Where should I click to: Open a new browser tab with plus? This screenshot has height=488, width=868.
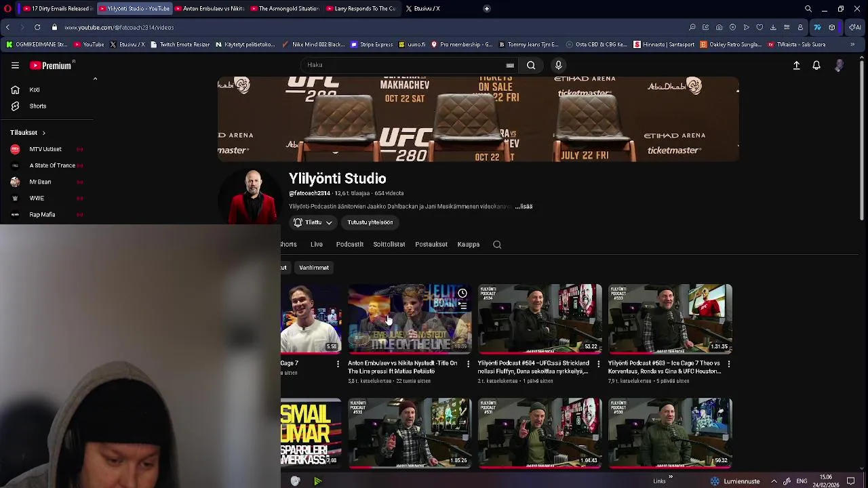tap(486, 9)
